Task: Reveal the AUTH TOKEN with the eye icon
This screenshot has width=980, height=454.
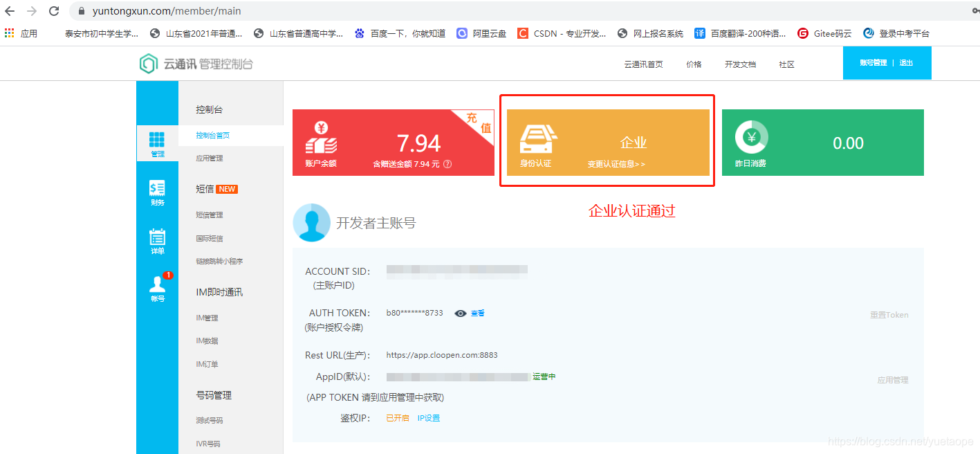Action: point(460,314)
